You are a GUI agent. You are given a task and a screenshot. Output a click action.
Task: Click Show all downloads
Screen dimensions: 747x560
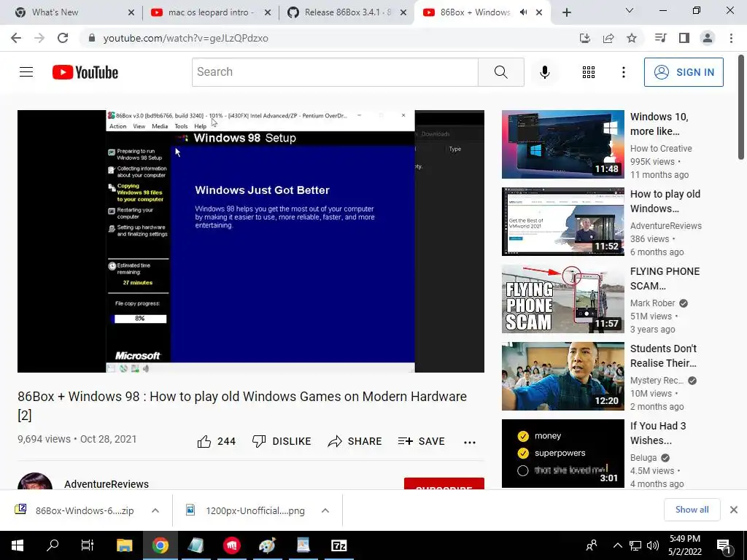(692, 510)
